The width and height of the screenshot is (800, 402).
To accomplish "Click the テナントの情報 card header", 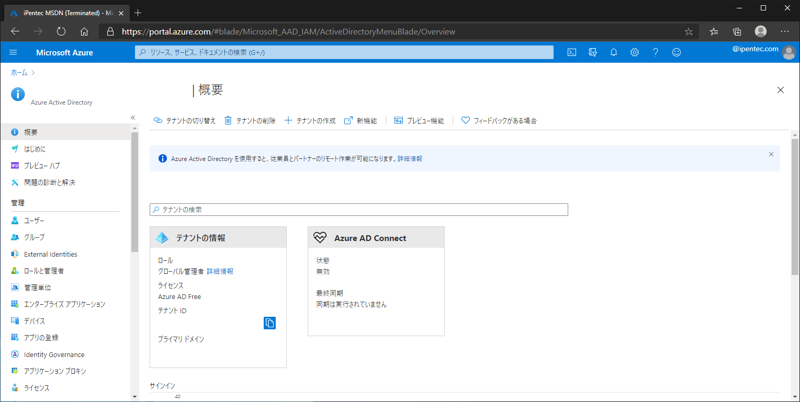I will (x=218, y=237).
